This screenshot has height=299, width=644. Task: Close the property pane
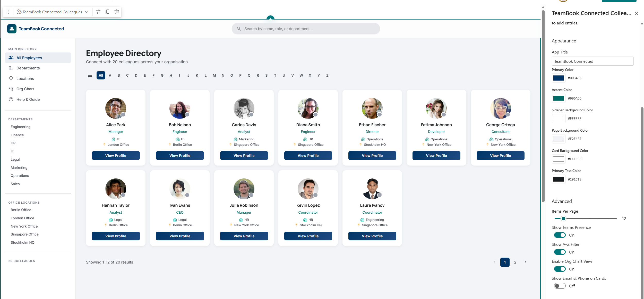click(636, 13)
